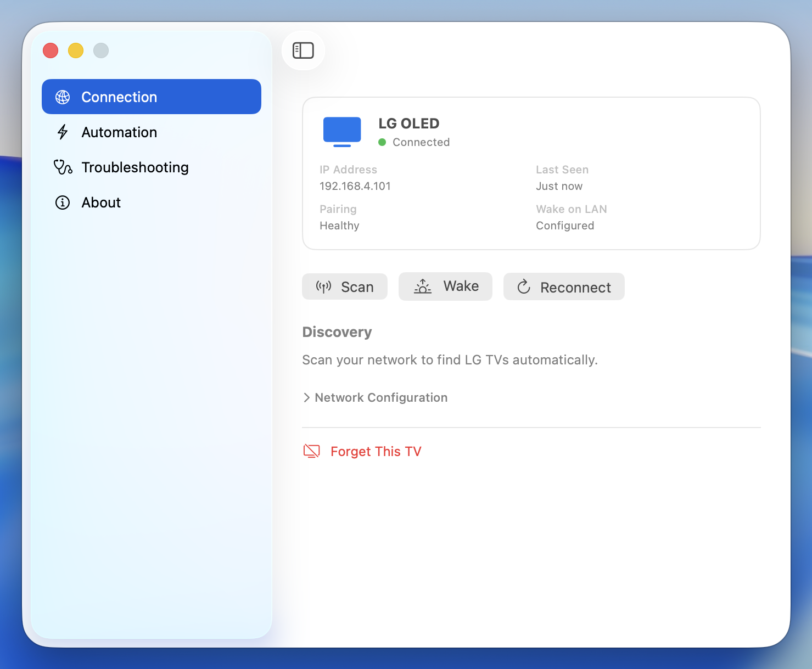
Task: Click the Just now last-seen value
Action: [559, 186]
